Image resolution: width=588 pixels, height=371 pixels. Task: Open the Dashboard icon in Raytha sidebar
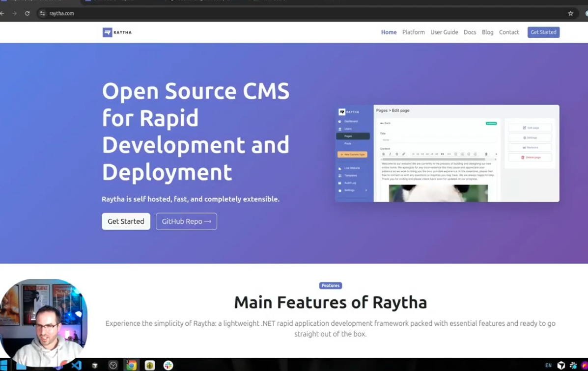339,121
